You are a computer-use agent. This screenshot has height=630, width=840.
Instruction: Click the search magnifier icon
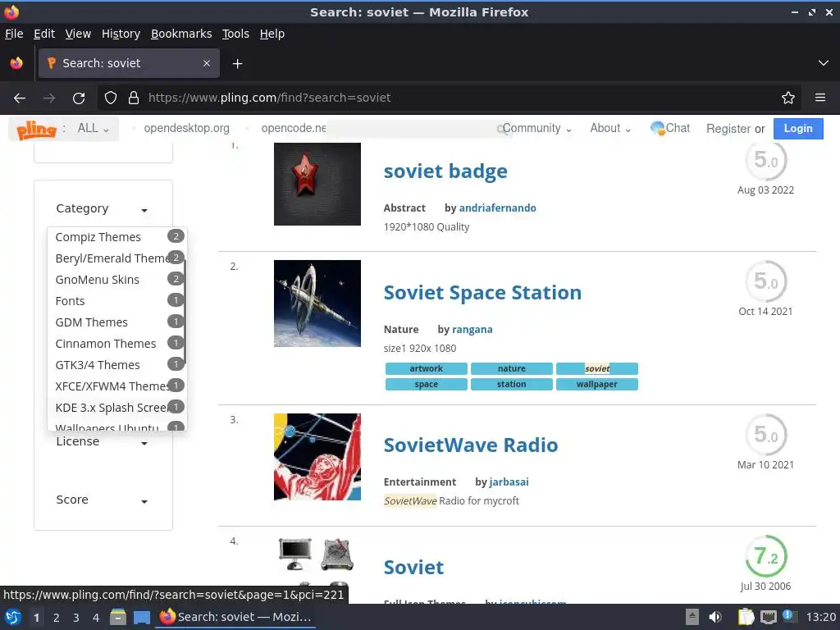[x=502, y=129]
